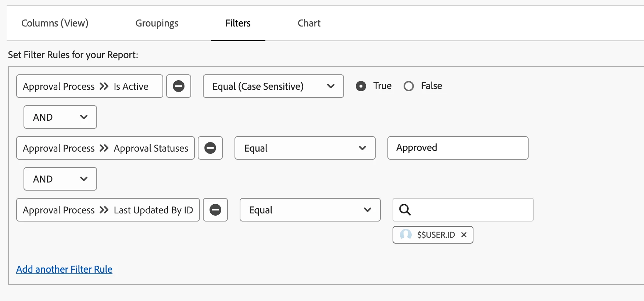The height and width of the screenshot is (301, 644).
Task: Click Add another Filter Rule link
Action: 64,269
